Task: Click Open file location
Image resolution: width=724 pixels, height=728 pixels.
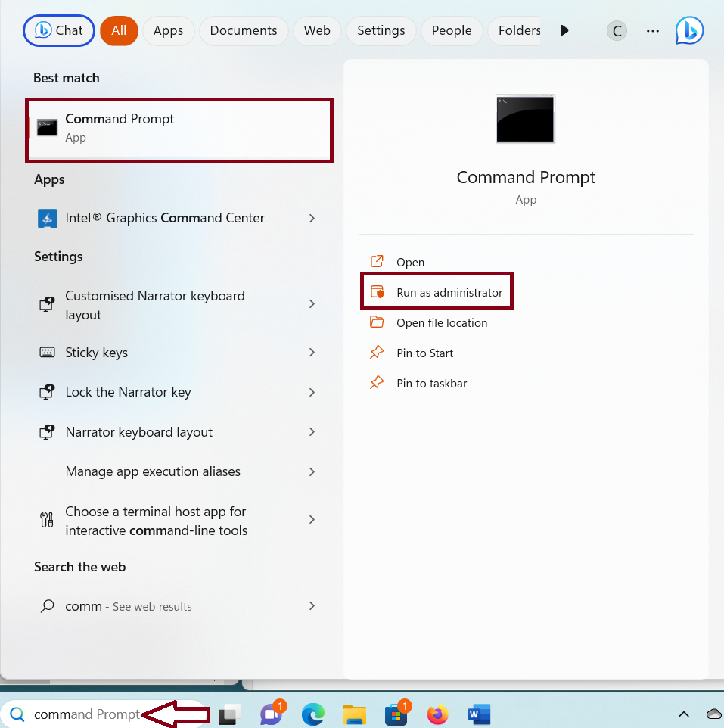Action: pos(442,322)
